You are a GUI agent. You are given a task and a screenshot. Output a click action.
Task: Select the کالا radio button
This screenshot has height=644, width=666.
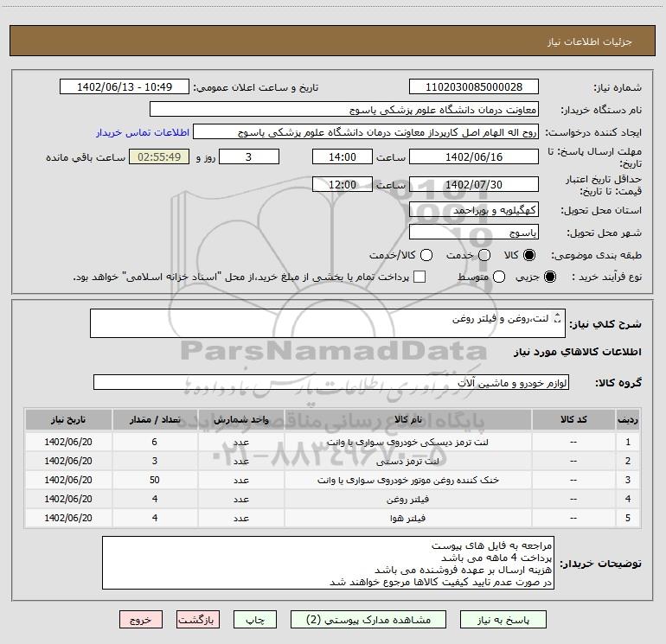[x=529, y=255]
